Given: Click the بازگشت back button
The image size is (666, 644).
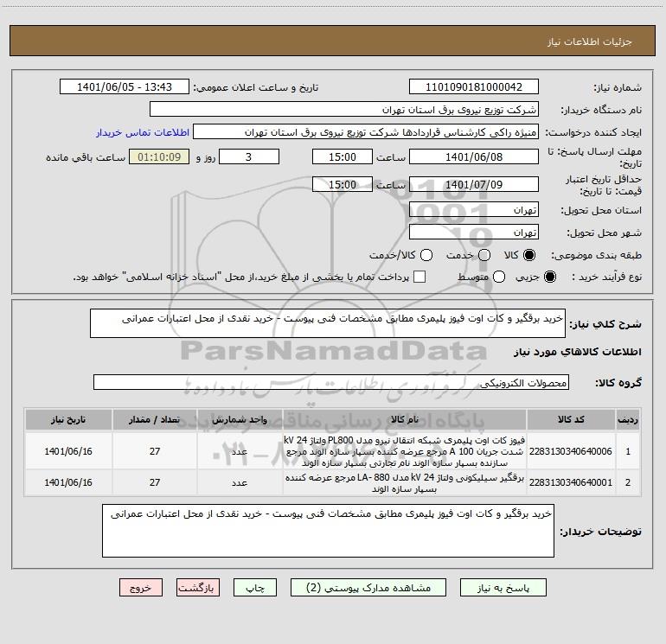Looking at the screenshot, I should pos(198,588).
